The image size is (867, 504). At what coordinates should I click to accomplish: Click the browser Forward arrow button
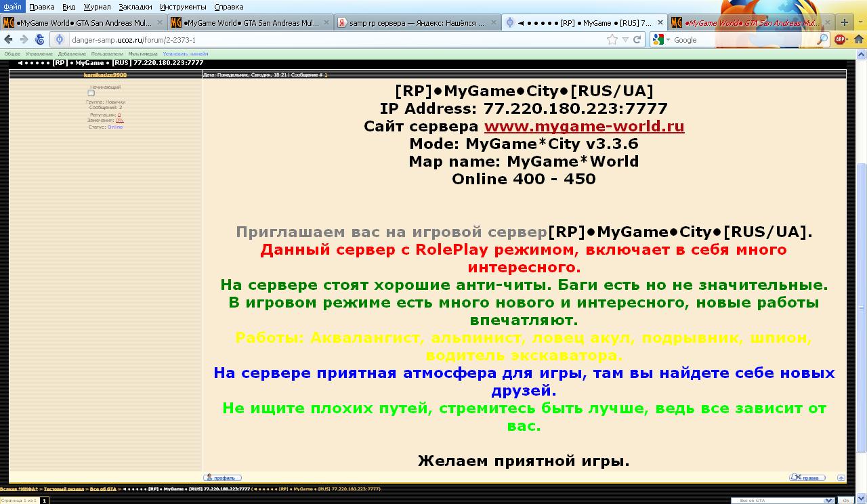click(24, 40)
